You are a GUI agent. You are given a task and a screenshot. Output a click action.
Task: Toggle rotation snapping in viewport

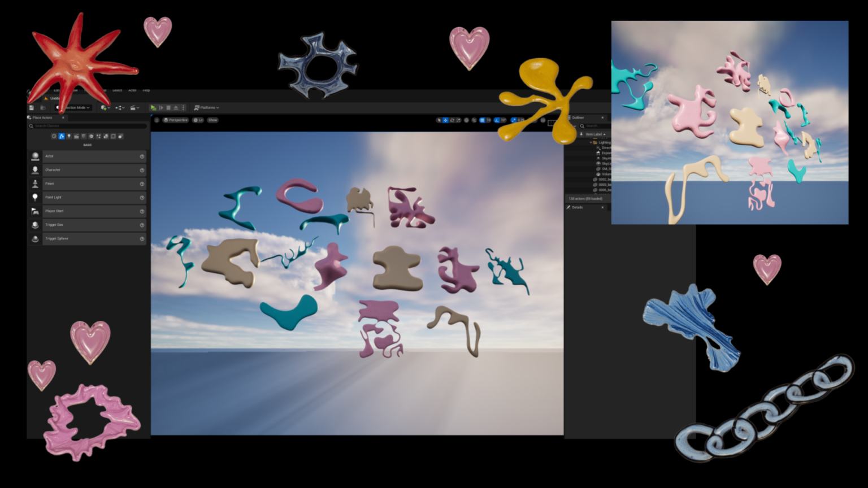coord(497,120)
